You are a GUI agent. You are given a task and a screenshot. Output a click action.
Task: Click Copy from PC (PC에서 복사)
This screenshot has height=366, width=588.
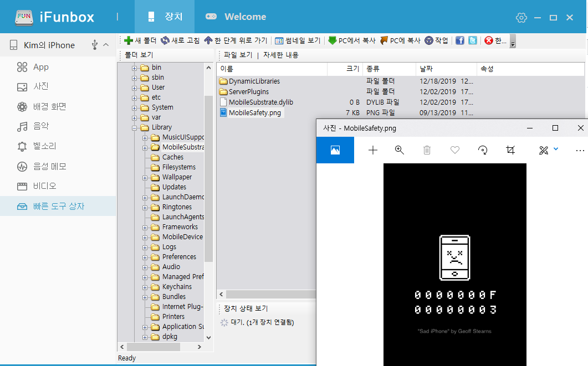click(x=352, y=40)
